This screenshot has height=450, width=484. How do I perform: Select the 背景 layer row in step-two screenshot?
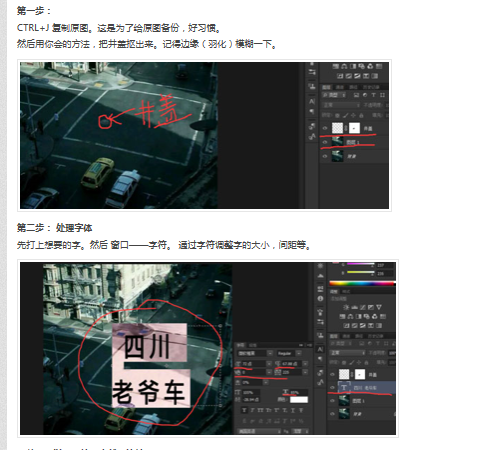tap(362, 414)
